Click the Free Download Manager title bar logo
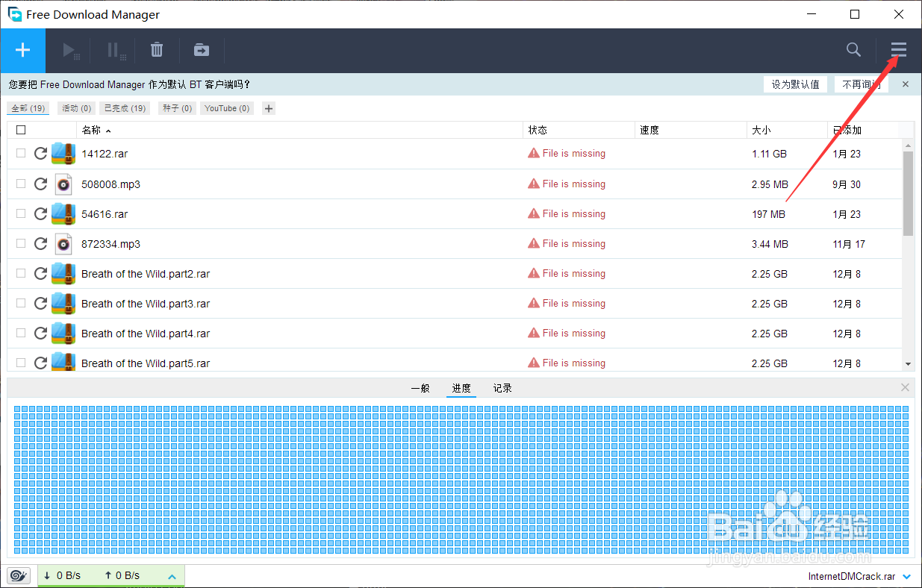 (15, 14)
